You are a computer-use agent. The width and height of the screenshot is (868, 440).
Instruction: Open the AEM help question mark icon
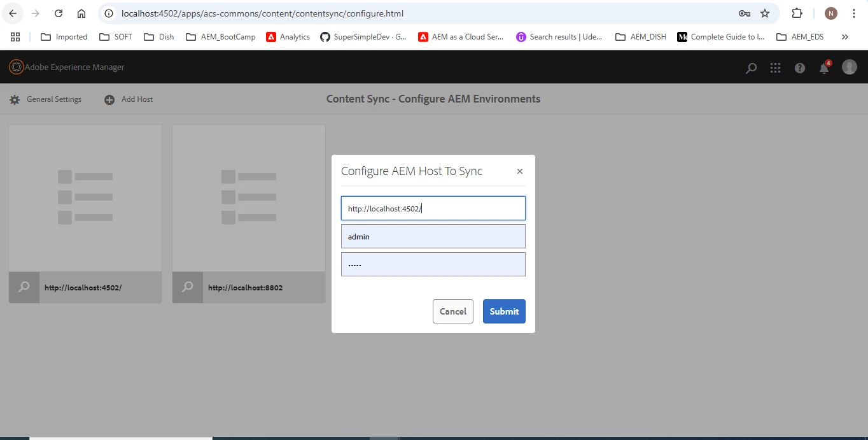800,67
